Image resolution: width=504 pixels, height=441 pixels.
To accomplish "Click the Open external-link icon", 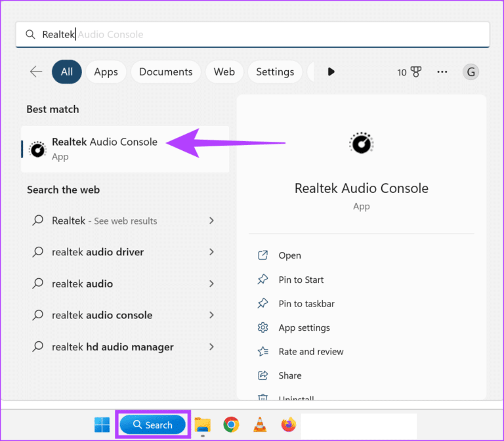I will pos(263,255).
